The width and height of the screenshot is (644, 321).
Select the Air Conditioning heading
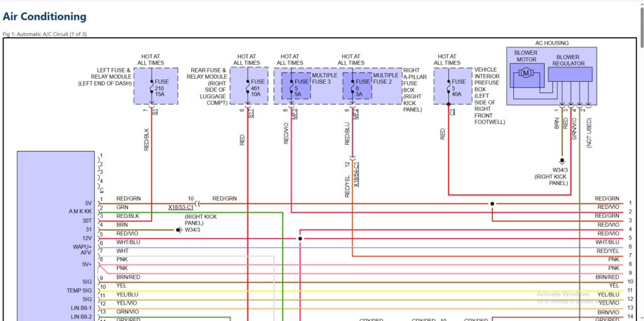tap(45, 16)
